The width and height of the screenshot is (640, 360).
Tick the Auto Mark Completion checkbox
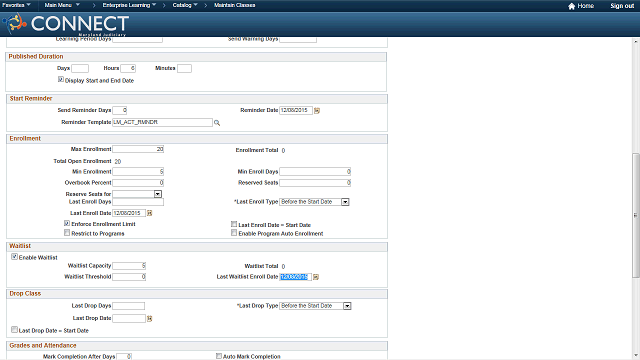coord(219,356)
